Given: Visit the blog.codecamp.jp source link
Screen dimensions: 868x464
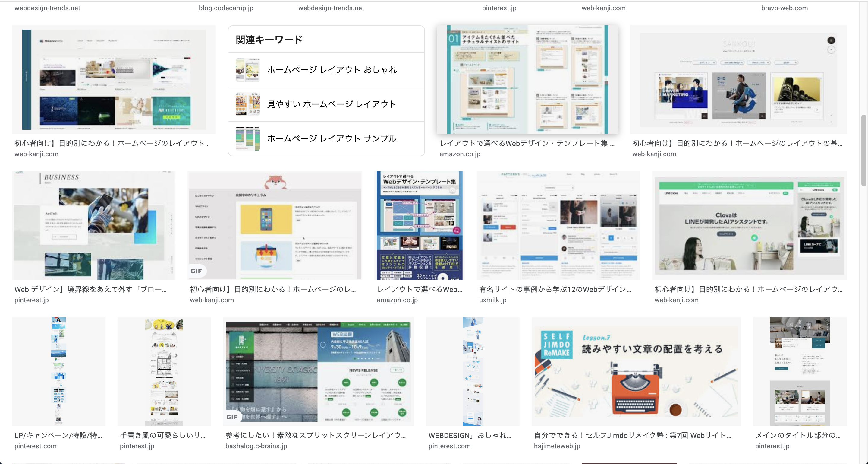Looking at the screenshot, I should tap(226, 8).
